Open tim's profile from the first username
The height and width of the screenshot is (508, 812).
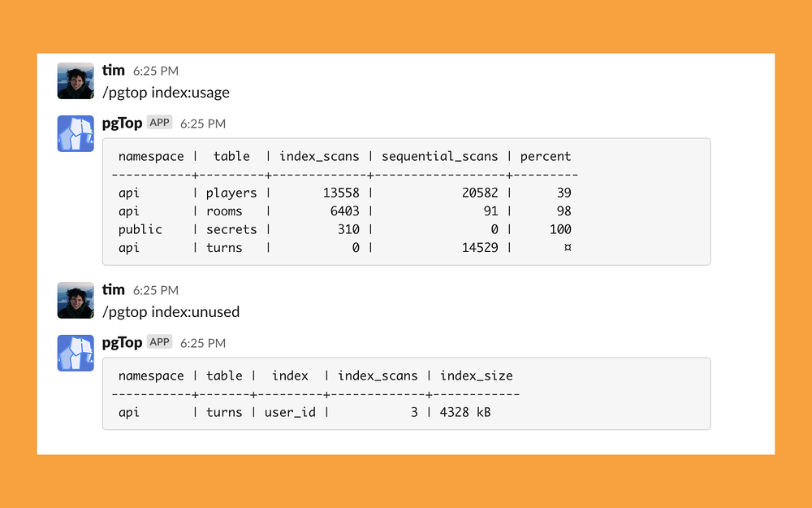click(x=114, y=70)
